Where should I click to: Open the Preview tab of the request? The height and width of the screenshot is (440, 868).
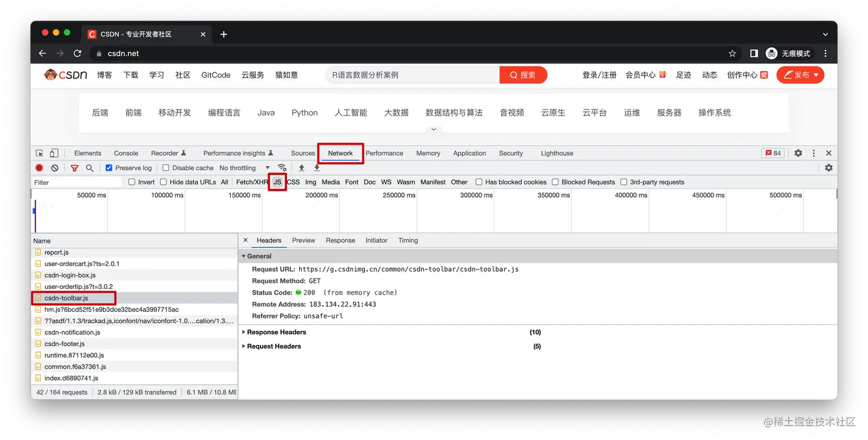coord(304,240)
